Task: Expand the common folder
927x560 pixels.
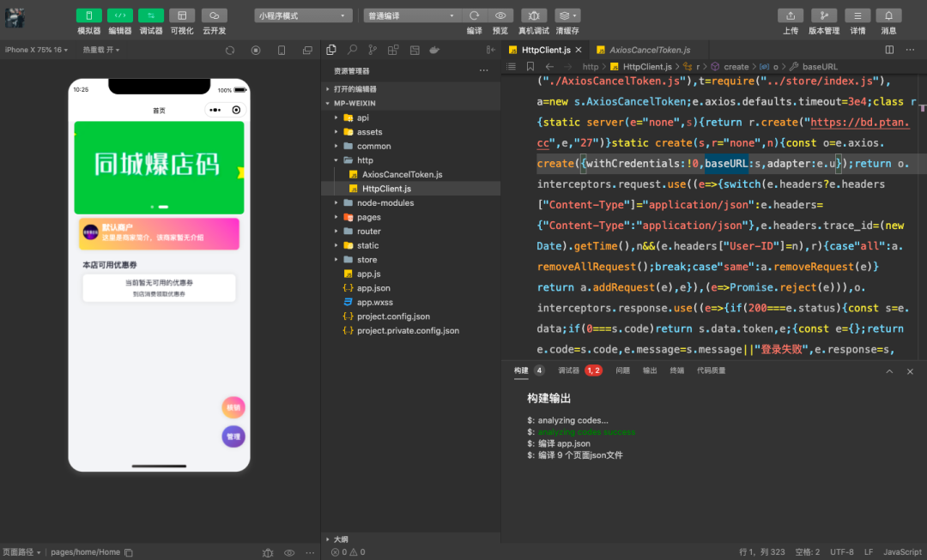Action: click(x=411, y=146)
